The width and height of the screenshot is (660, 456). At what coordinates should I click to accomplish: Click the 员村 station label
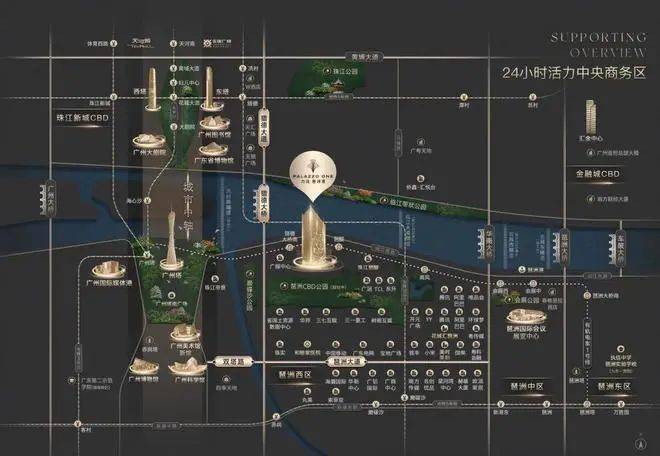533,105
